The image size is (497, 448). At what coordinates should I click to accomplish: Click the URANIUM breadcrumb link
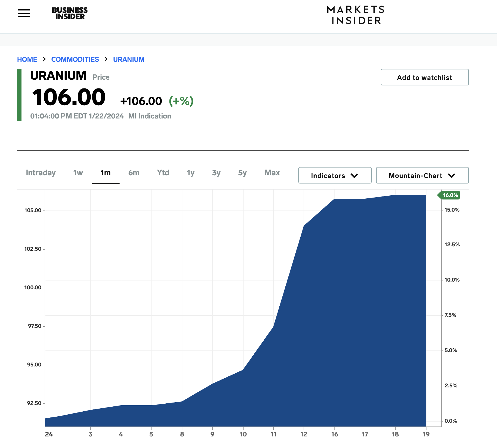pos(129,60)
